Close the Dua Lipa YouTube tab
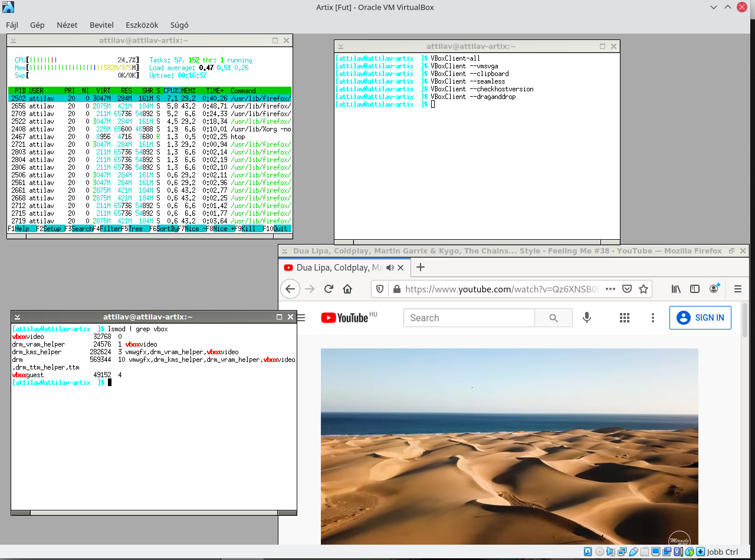Viewport: 755px width, 560px height. pos(401,268)
